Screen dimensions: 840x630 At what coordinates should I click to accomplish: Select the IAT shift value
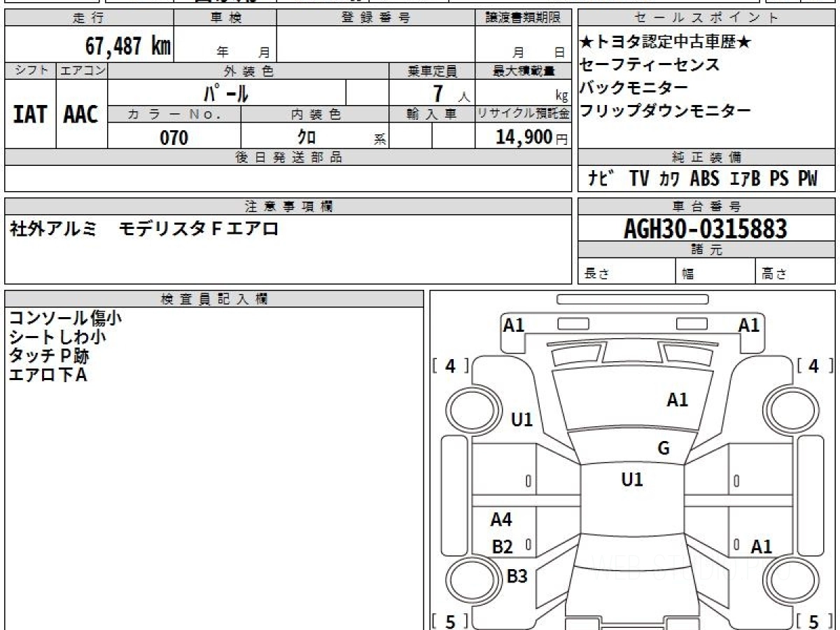point(30,114)
